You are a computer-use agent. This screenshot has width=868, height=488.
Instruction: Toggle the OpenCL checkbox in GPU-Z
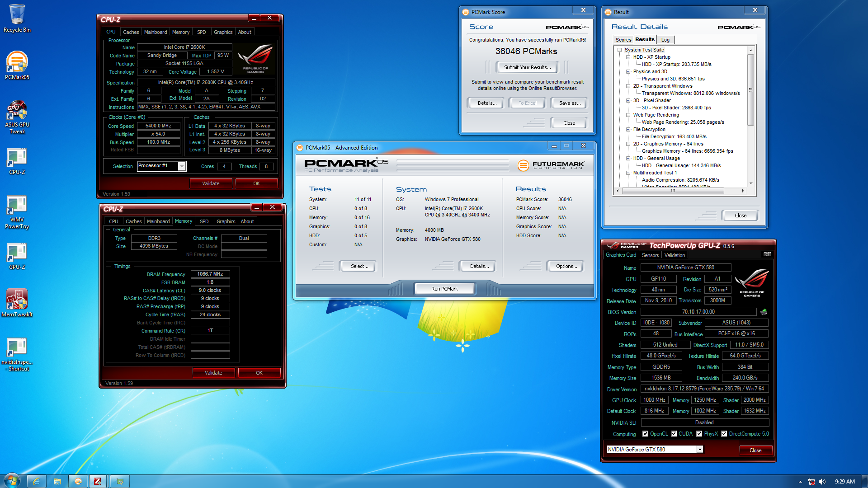pyautogui.click(x=645, y=434)
